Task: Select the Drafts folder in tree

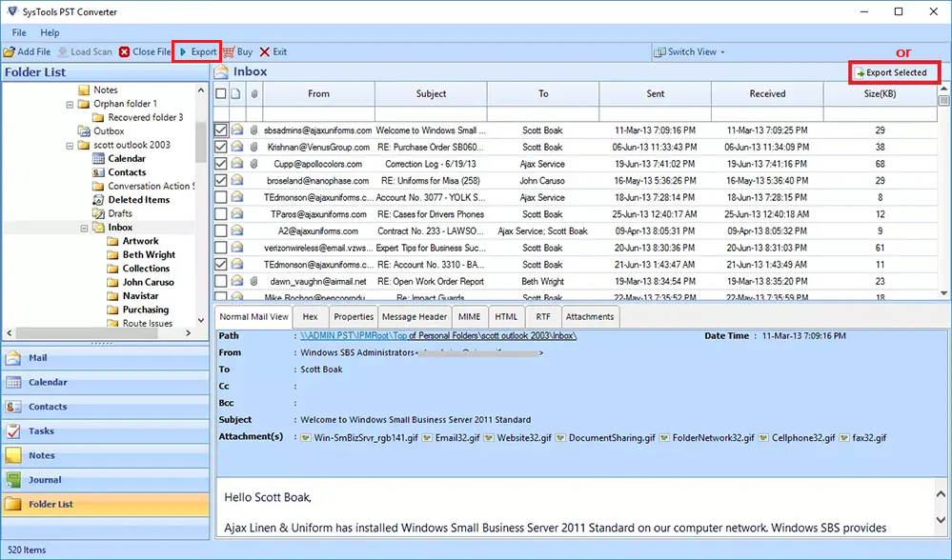Action: 120,213
